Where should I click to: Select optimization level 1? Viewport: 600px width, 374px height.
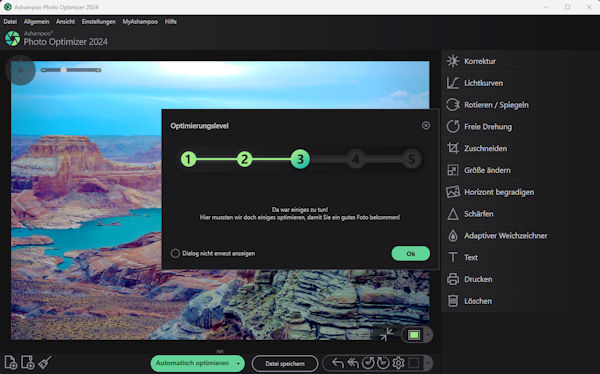(x=188, y=159)
